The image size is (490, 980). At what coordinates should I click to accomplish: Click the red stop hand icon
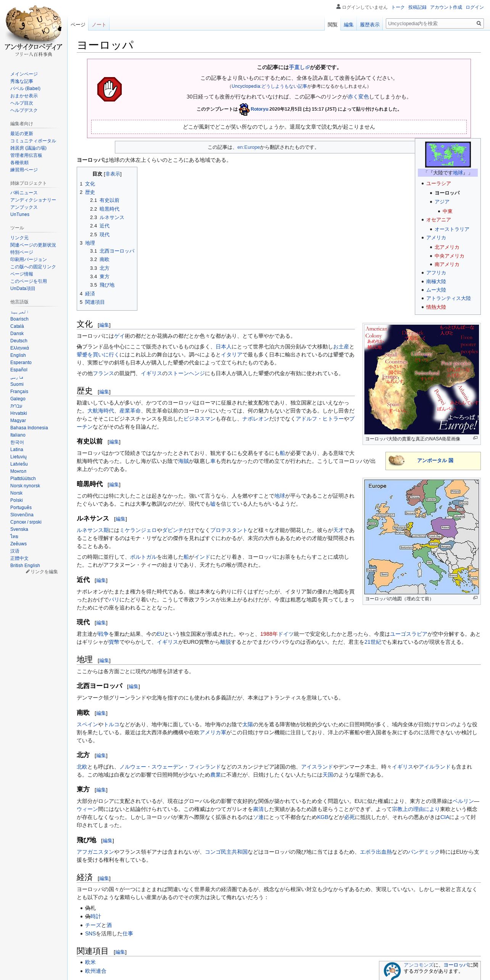click(110, 89)
